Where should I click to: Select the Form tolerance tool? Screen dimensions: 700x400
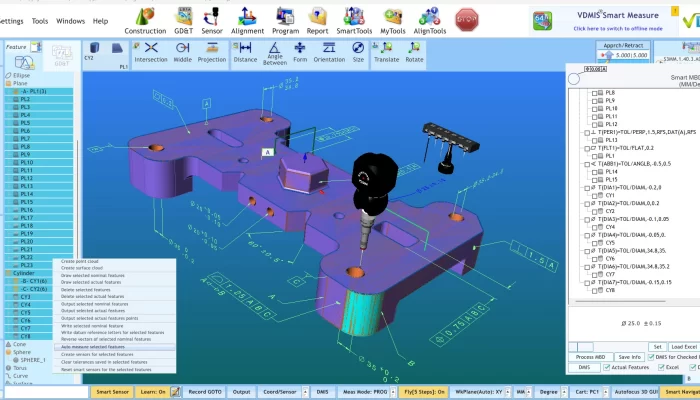(300, 53)
